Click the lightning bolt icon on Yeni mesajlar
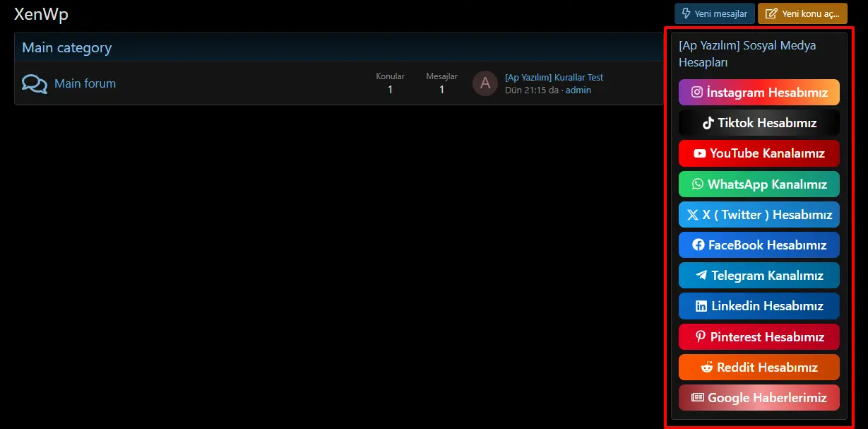The image size is (868, 429). pyautogui.click(x=686, y=13)
